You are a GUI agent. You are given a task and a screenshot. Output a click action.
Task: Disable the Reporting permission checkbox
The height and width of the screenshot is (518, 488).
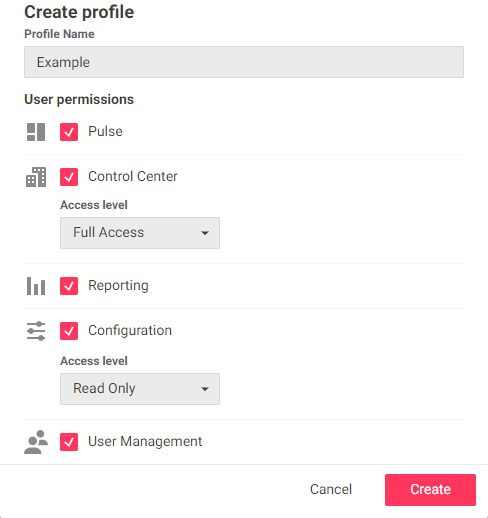pos(69,286)
